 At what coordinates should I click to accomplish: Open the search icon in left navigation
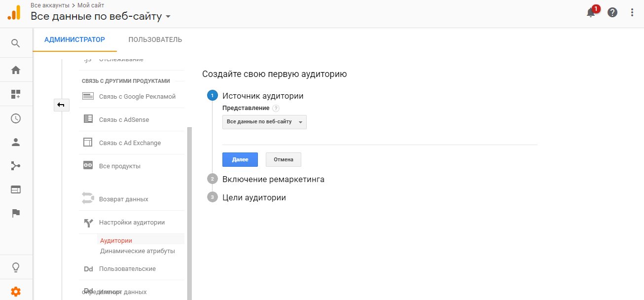16,42
